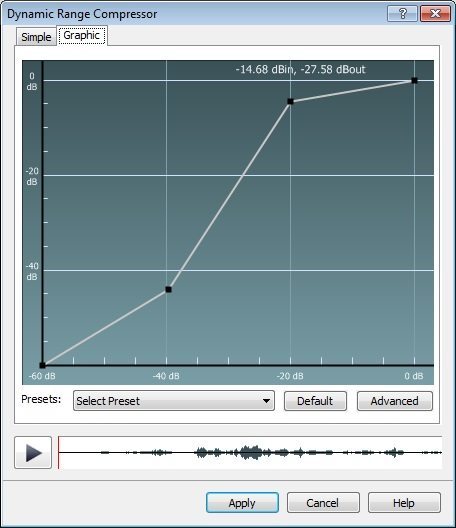Select the curve point at -20 dB input

tap(291, 101)
